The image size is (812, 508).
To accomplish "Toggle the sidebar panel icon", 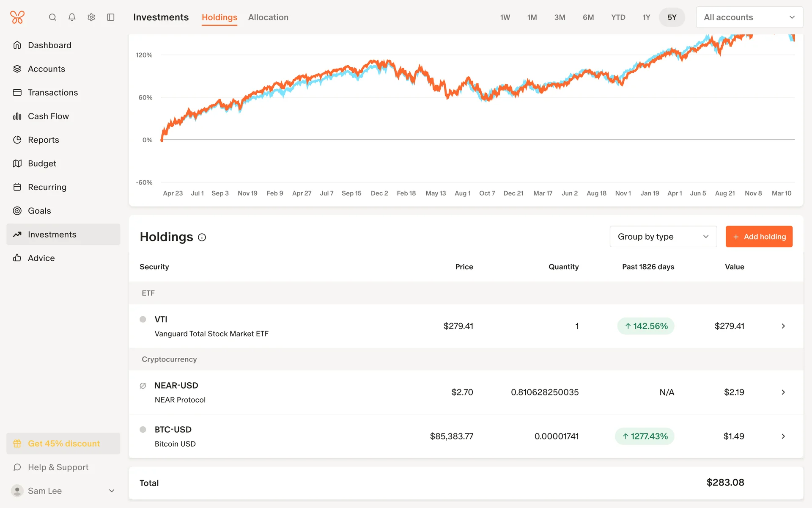I will pyautogui.click(x=111, y=17).
